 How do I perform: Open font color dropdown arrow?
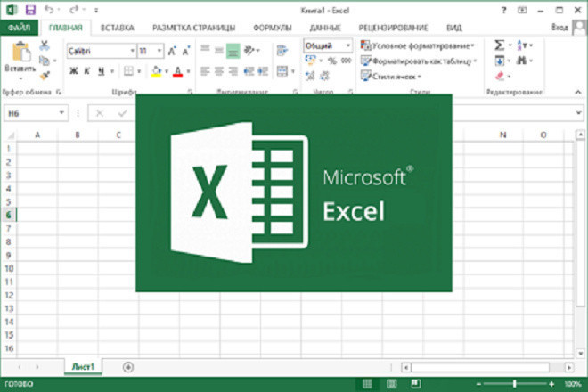[x=188, y=71]
